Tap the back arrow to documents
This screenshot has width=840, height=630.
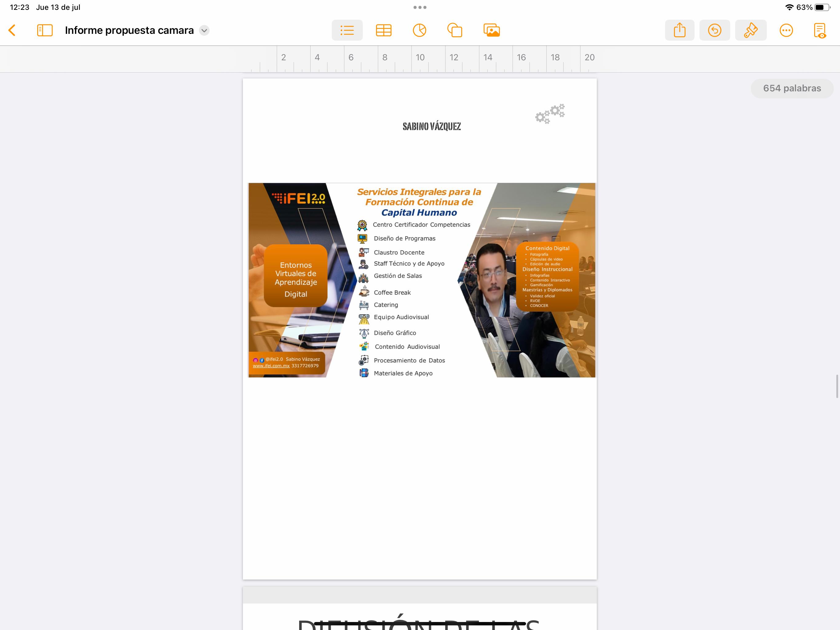(x=12, y=30)
